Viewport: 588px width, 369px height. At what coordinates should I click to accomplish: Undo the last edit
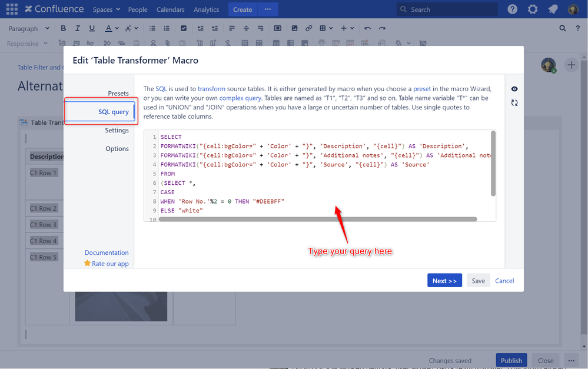pyautogui.click(x=367, y=28)
